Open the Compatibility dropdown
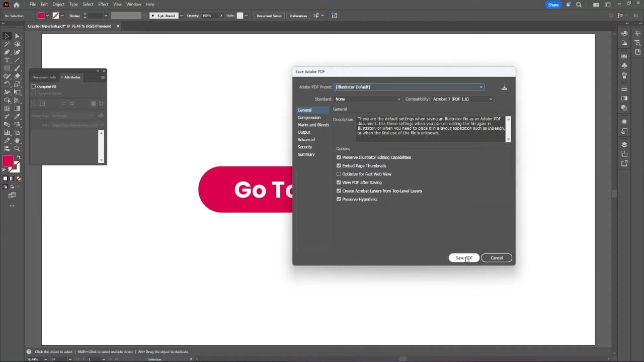Screen dimensions: 644x362 coord(490,99)
